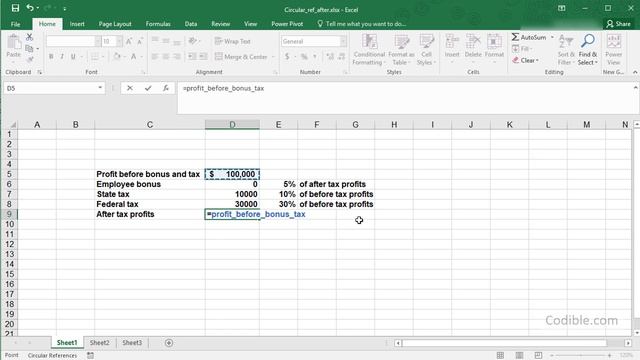Click the Save icon in title bar
The width and height of the screenshot is (640, 360).
click(x=15, y=8)
